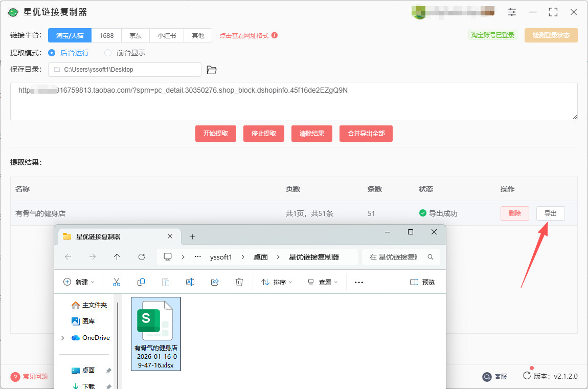Open 点击查看网址格式 link
588x389 pixels.
(244, 36)
